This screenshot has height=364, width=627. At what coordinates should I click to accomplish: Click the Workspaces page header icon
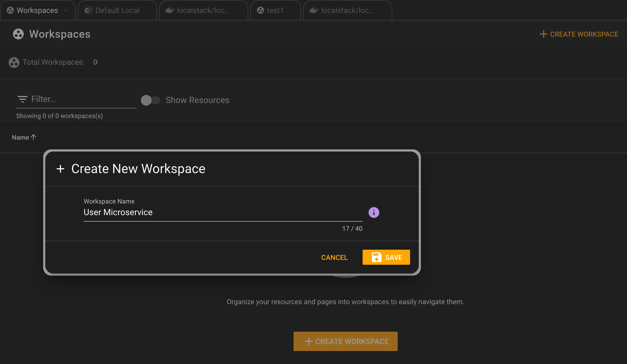(x=18, y=34)
